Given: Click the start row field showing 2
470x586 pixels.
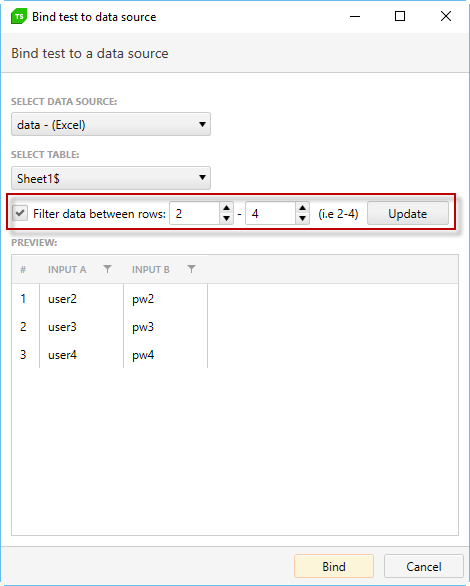Looking at the screenshot, I should 195,213.
